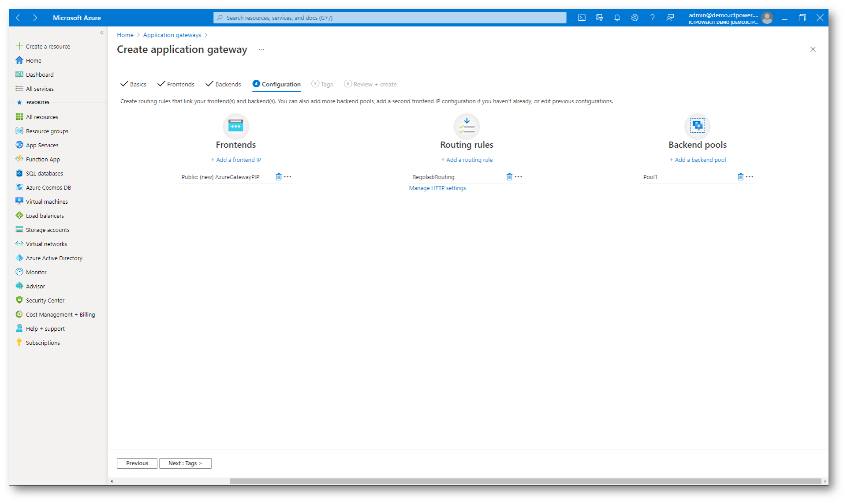Open App Services
Viewport: 847px width, 504px height.
(37, 145)
